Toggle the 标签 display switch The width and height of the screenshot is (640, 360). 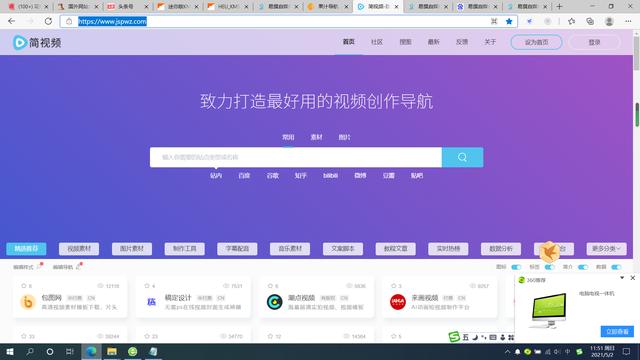coord(549,267)
